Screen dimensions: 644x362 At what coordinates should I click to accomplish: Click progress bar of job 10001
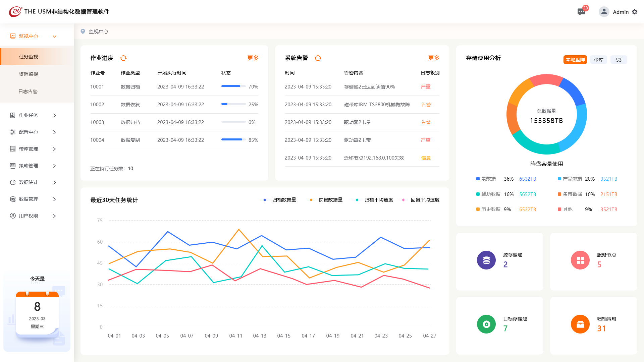[x=233, y=86]
